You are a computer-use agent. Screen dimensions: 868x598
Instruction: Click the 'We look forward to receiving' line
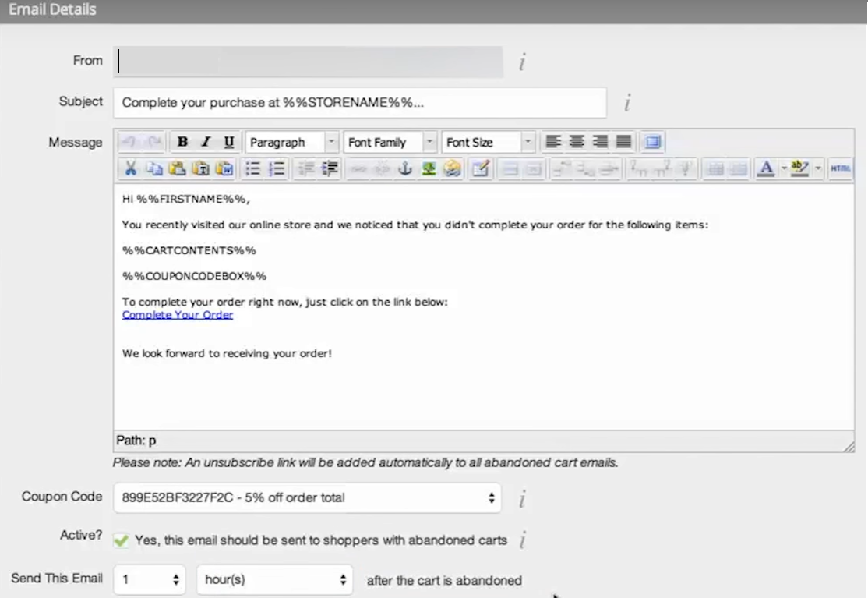(227, 353)
